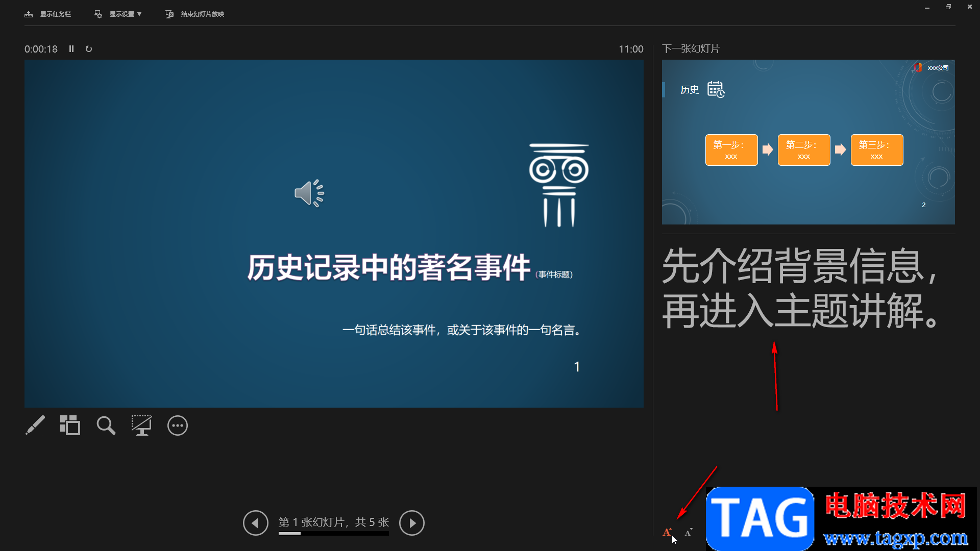
Task: Click the slide progress bar
Action: (333, 534)
